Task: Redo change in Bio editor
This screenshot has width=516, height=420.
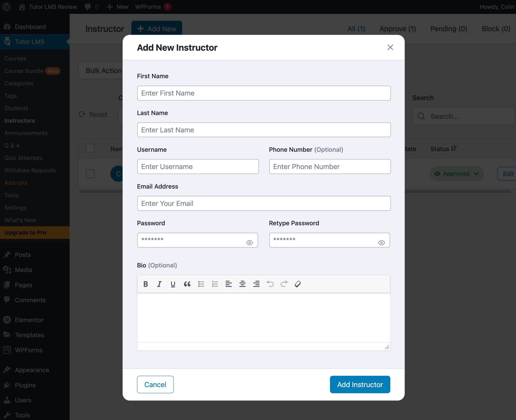Action: 284,284
